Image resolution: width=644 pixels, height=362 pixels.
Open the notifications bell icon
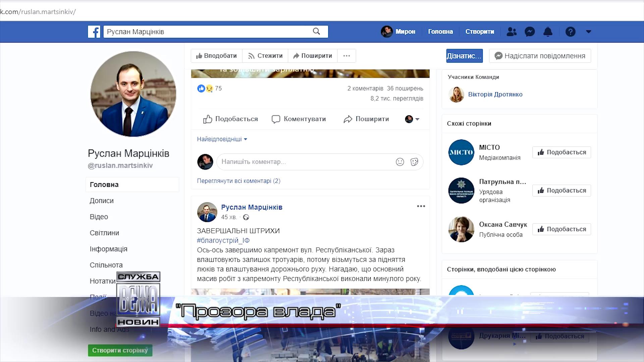click(548, 32)
